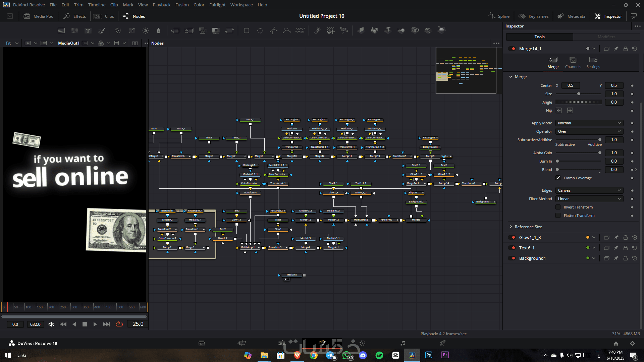
Task: Open the Fusion menu
Action: tap(182, 5)
